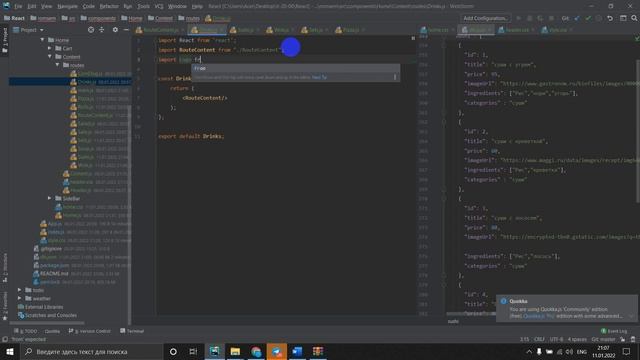The width and height of the screenshot is (640, 360).
Task: Expand the Cart folder
Action: (x=50, y=48)
